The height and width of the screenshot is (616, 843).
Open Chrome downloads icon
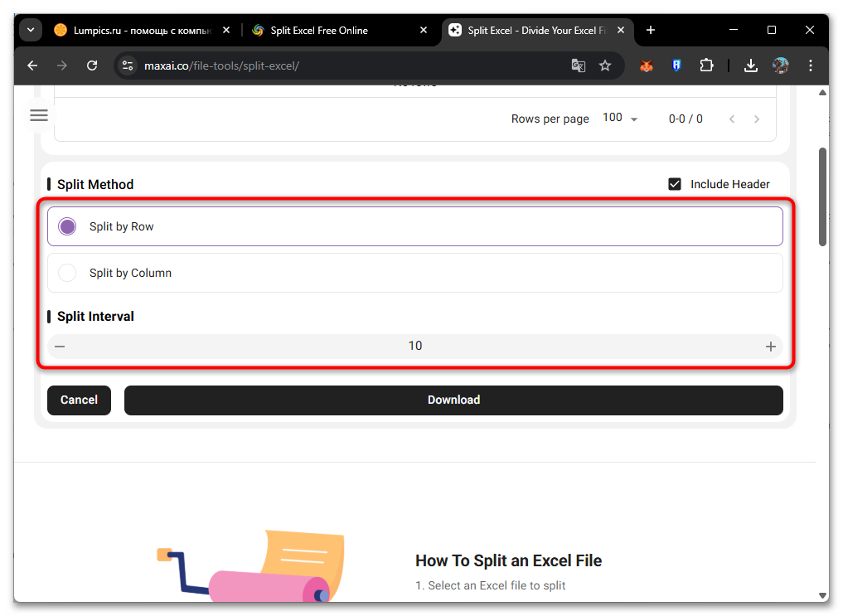(750, 65)
